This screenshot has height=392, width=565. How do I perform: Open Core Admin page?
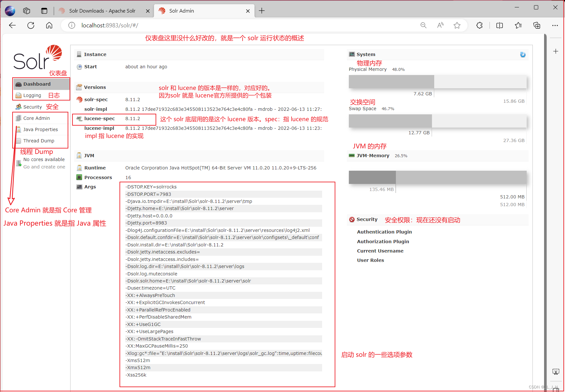[x=36, y=118]
